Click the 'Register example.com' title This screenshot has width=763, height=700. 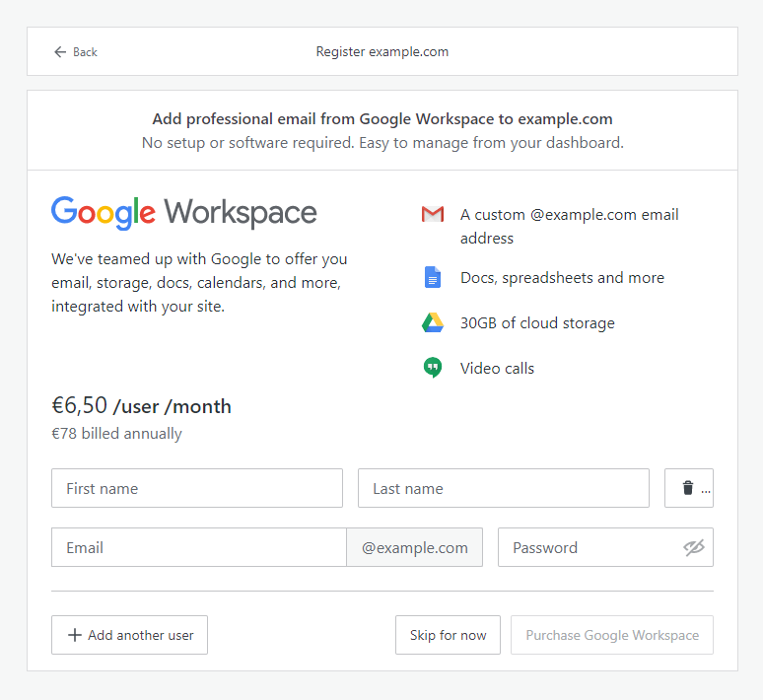click(381, 51)
